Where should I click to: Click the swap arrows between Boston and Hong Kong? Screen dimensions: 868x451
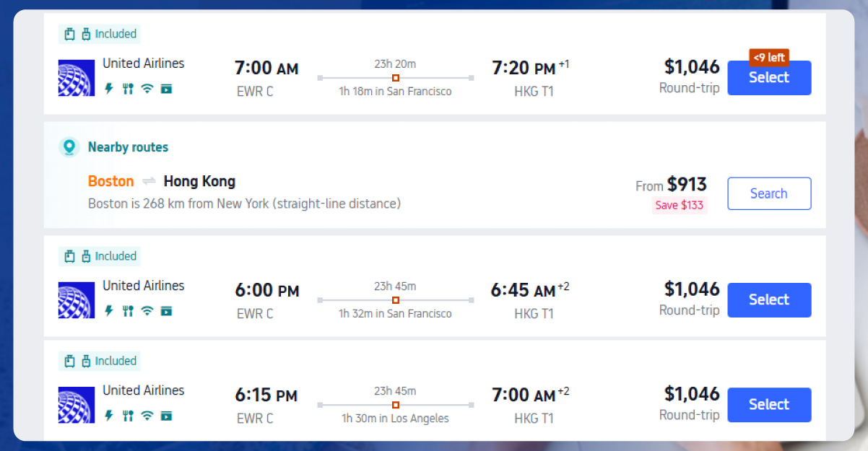[149, 181]
